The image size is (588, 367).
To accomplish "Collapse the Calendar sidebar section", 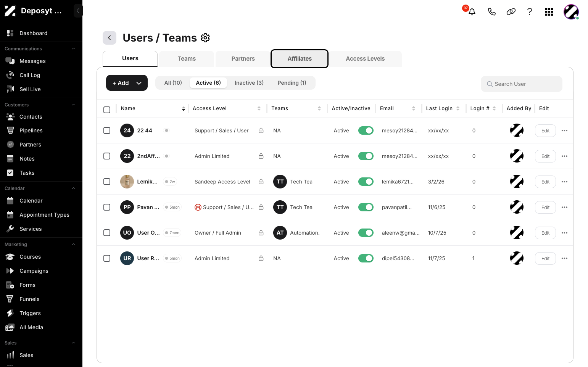I will (x=74, y=188).
